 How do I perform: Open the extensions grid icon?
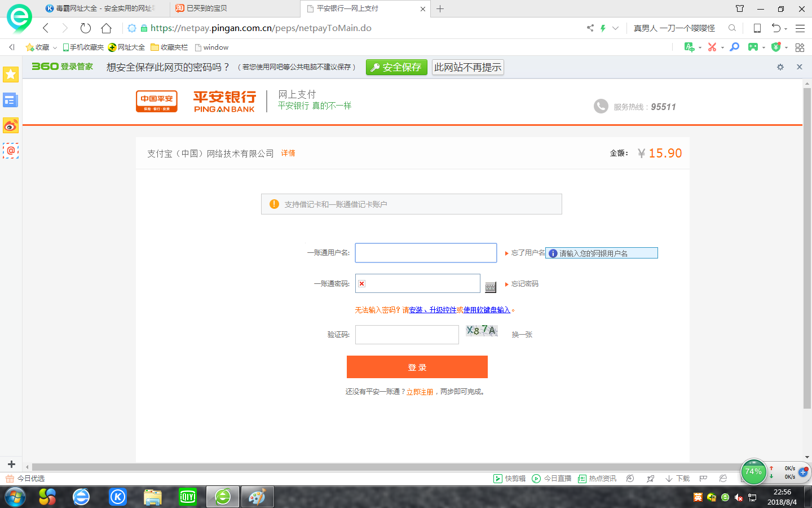[x=800, y=47]
